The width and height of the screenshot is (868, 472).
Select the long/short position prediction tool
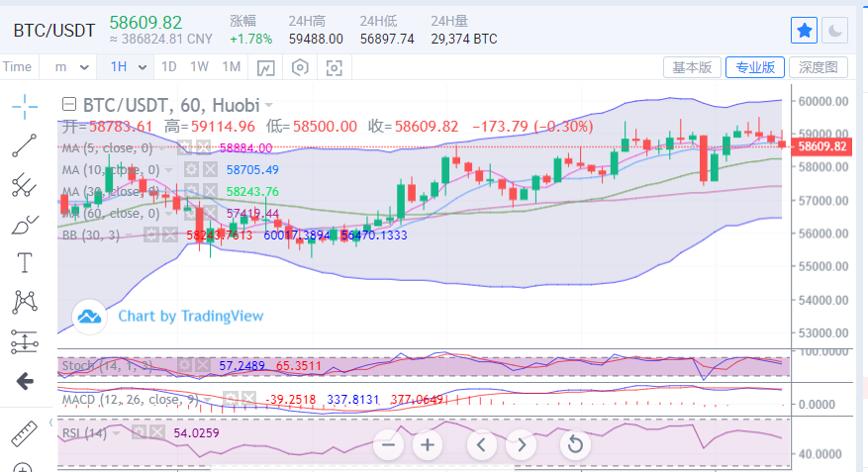pyautogui.click(x=25, y=341)
